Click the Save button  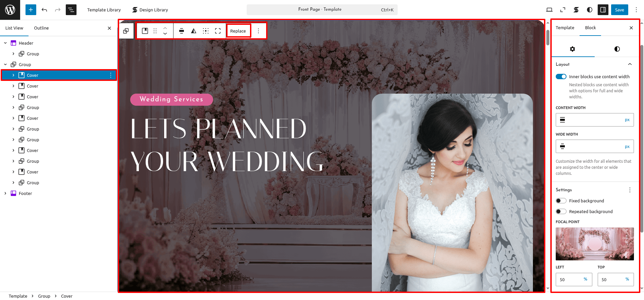coord(619,10)
